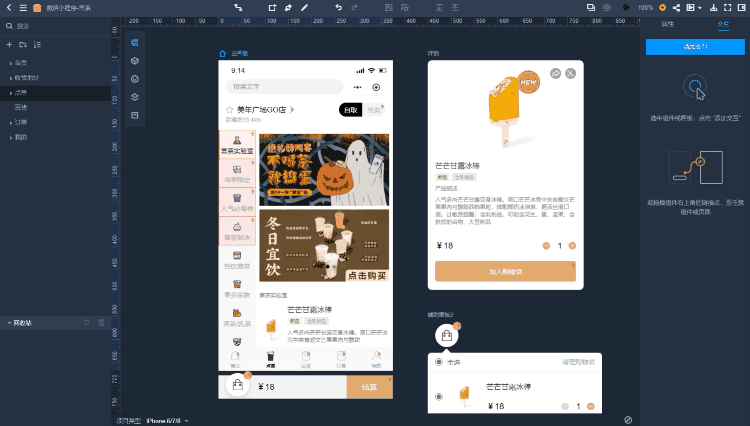Expand the second page tree item
This screenshot has height=426, width=750.
tap(11, 78)
